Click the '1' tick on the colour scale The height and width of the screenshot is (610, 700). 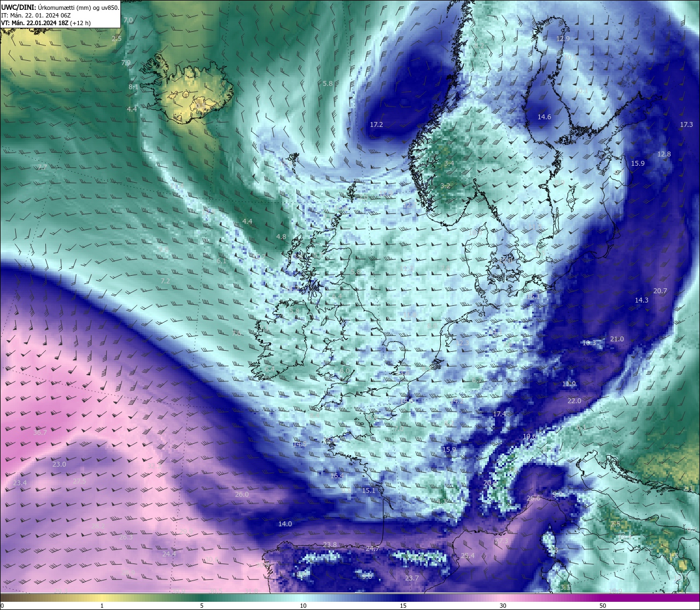[102, 606]
